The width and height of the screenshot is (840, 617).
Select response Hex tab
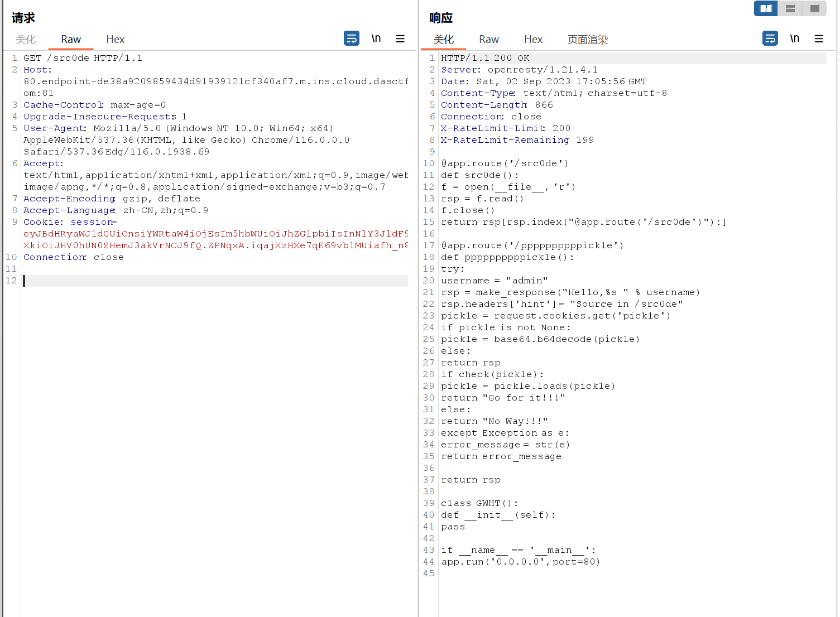pos(533,39)
